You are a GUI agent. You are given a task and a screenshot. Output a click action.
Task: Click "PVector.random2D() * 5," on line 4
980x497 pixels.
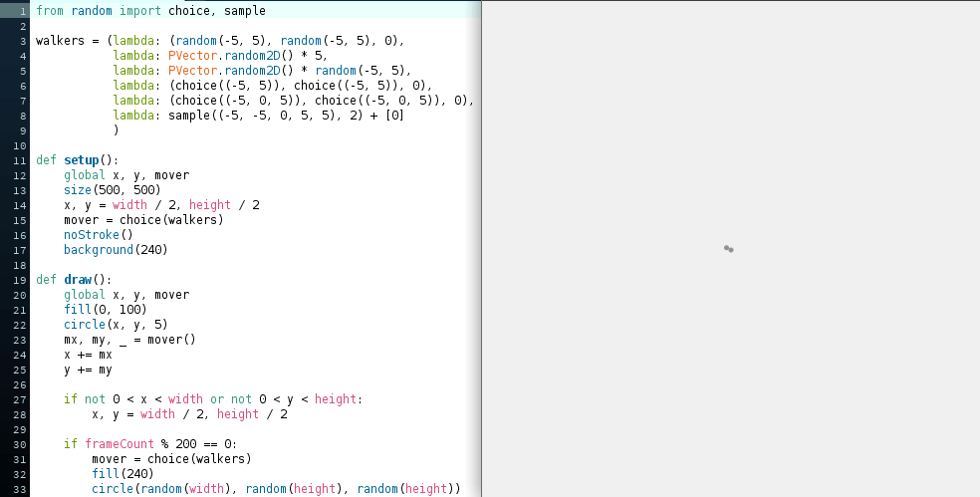point(248,56)
